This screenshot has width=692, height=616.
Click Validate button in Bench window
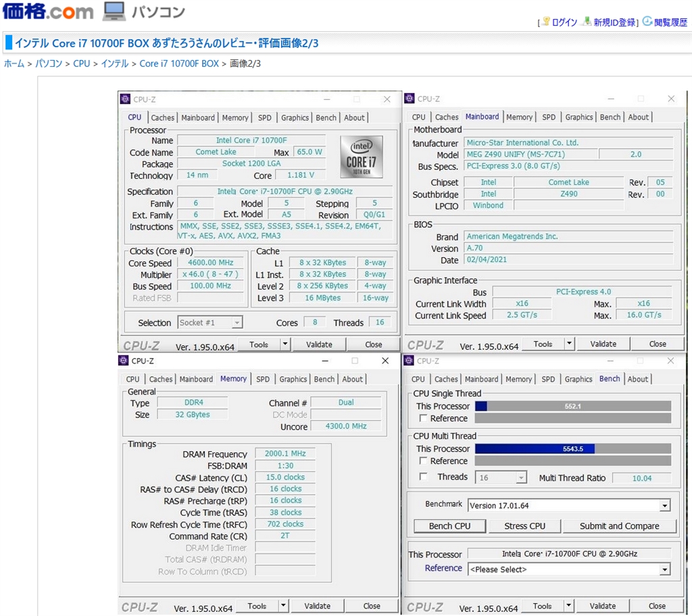coord(602,606)
